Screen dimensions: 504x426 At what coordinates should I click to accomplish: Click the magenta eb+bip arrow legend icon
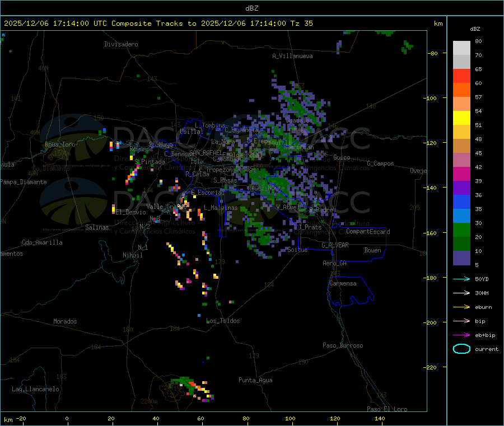tap(461, 335)
